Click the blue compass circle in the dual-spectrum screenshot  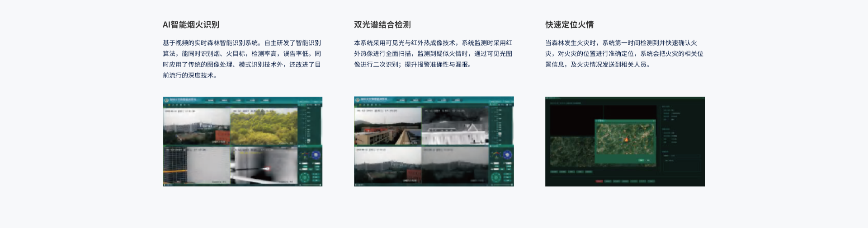pyautogui.click(x=507, y=155)
